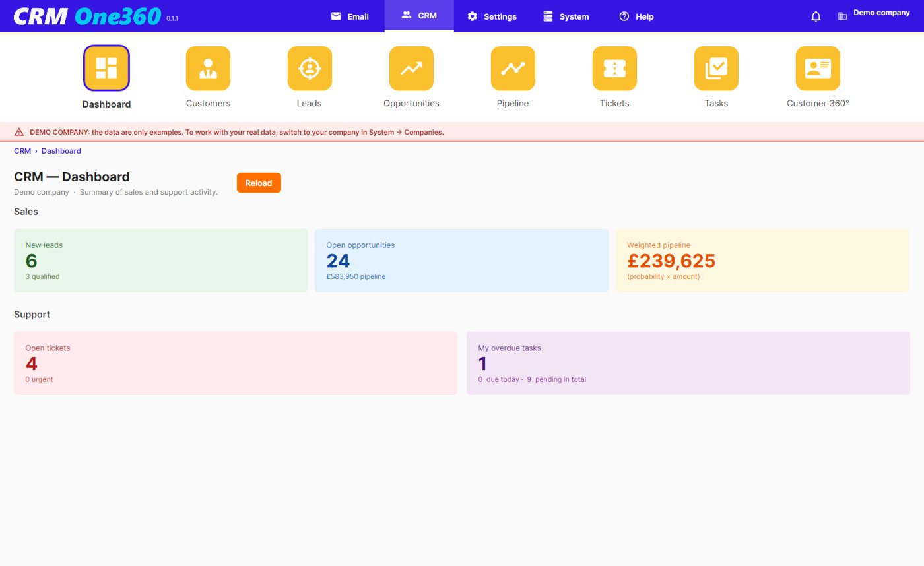Screen dimensions: 924x566
Task: Reload the dashboard data
Action: 259,183
